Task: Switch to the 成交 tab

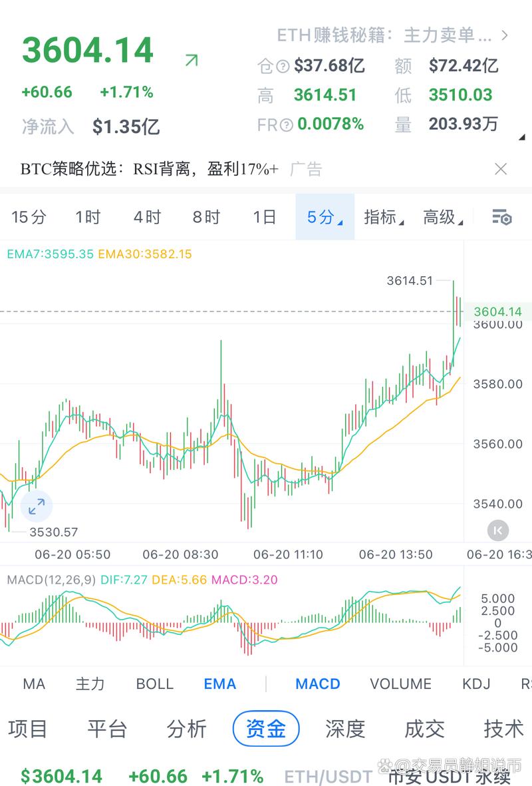Action: coord(424,728)
